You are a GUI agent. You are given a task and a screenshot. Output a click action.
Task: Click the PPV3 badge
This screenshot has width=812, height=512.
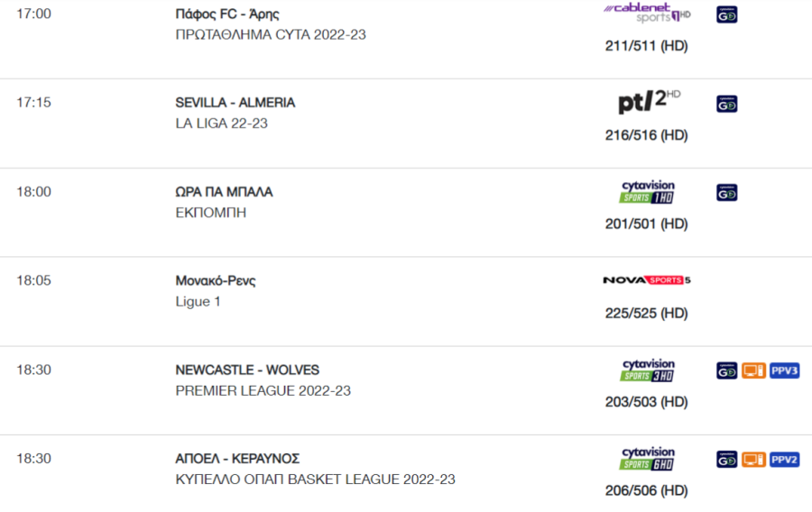(785, 370)
